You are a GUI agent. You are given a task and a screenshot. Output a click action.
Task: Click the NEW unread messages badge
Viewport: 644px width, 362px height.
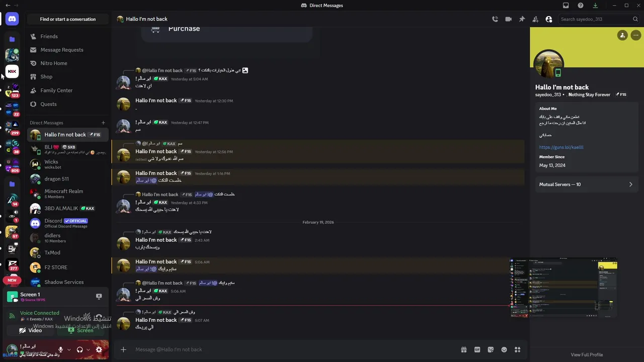(x=12, y=280)
